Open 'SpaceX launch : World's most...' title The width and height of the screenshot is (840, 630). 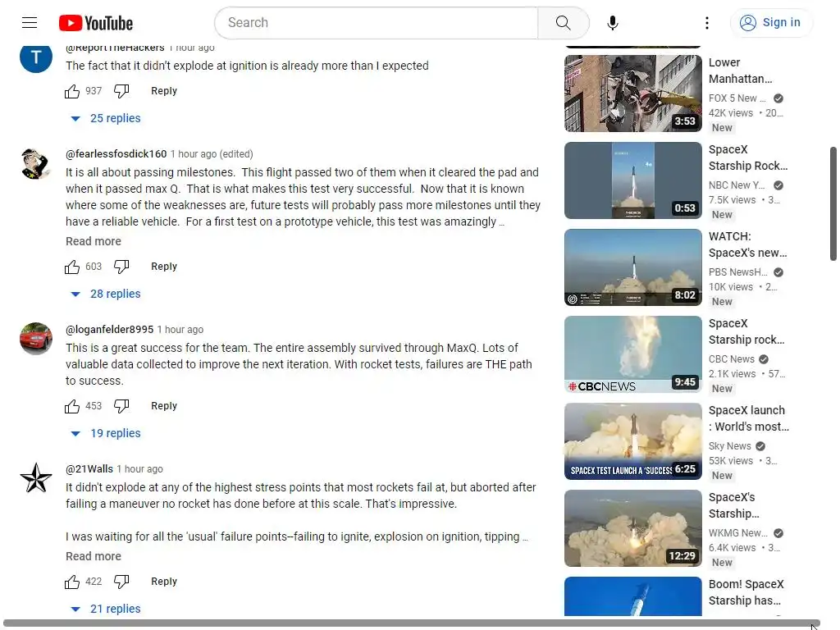point(749,418)
